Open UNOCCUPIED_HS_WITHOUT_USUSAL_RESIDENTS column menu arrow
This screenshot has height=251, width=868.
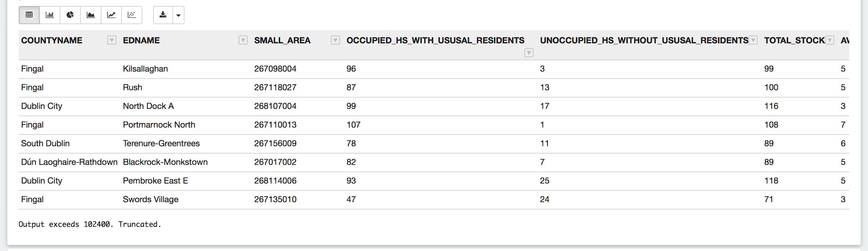(x=753, y=40)
